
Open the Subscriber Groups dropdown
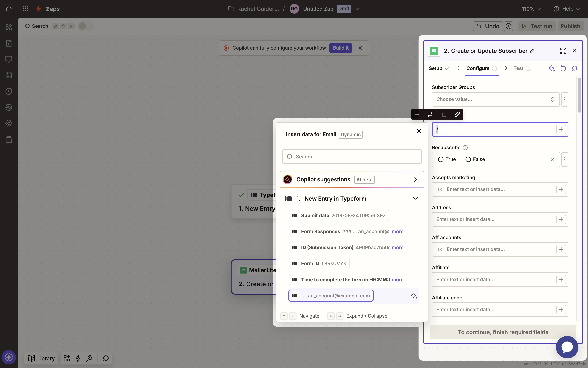(495, 99)
